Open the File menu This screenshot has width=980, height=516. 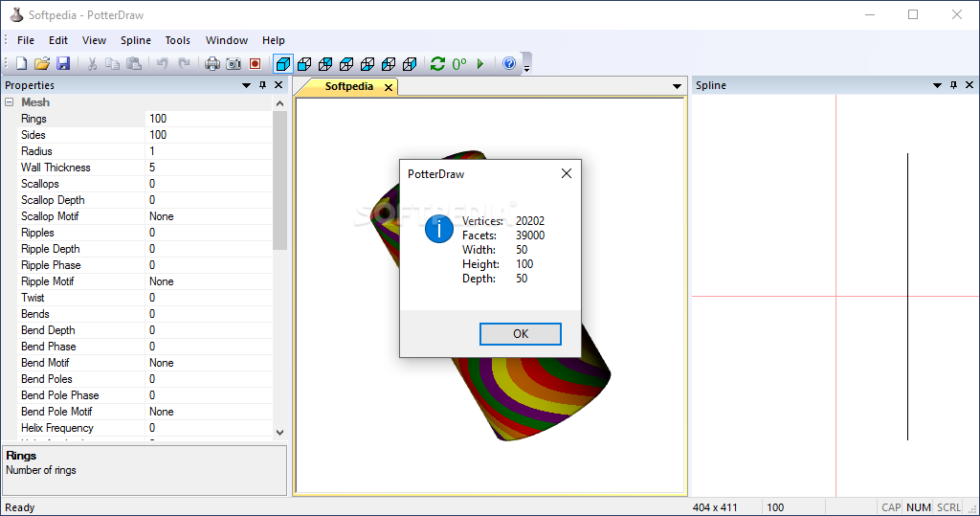point(26,40)
